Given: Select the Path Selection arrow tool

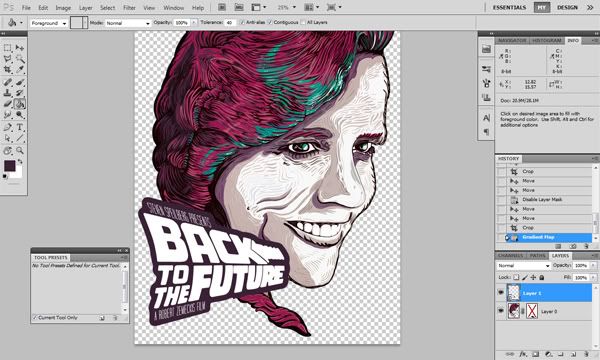Looking at the screenshot, I should (x=8, y=138).
